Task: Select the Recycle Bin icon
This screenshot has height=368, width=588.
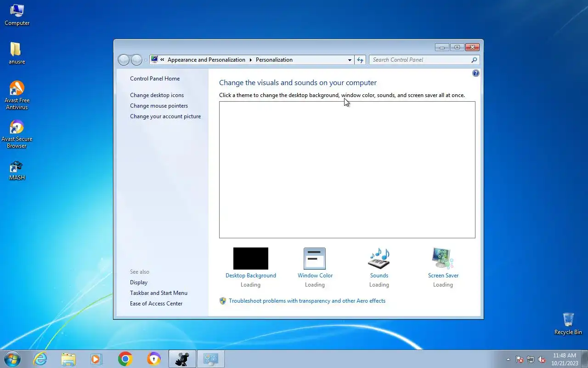Action: point(568,324)
